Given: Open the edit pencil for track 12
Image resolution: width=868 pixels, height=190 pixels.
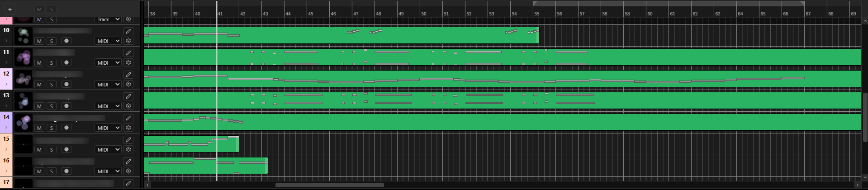Looking at the screenshot, I should pyautogui.click(x=128, y=75).
